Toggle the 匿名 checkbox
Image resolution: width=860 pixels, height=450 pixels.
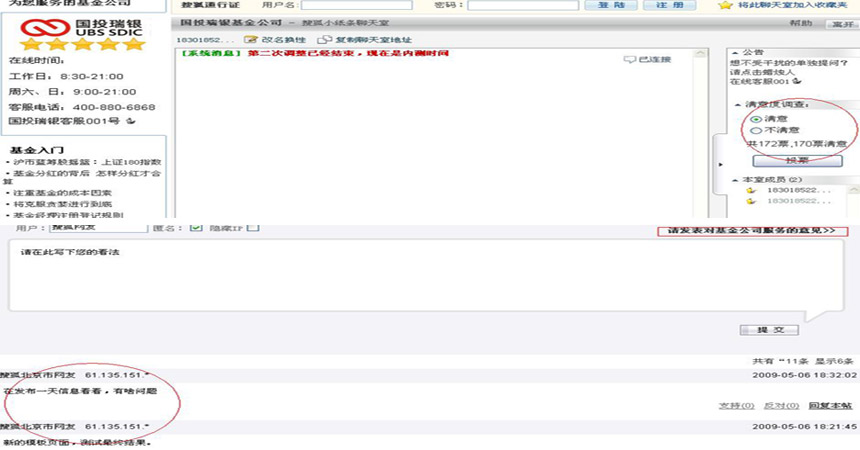196,227
